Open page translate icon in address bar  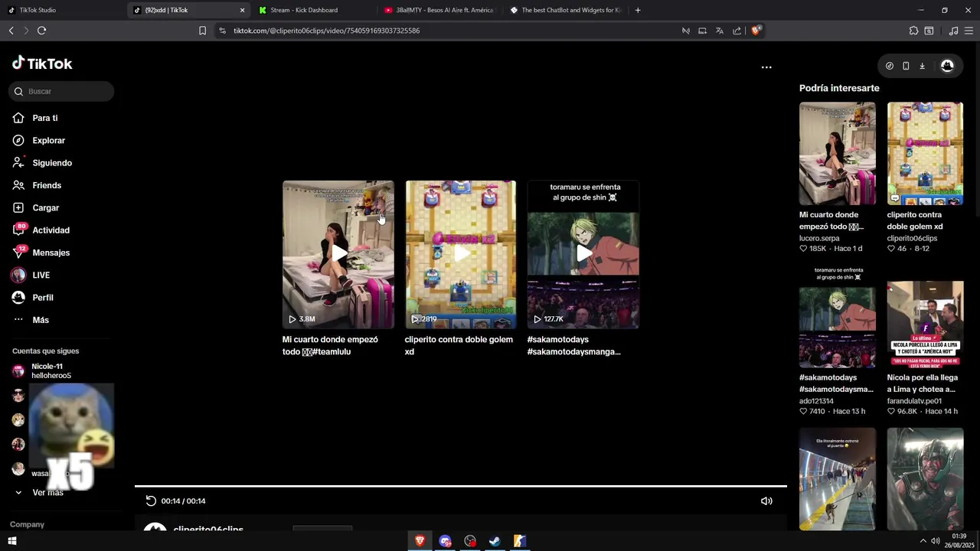pyautogui.click(x=719, y=31)
